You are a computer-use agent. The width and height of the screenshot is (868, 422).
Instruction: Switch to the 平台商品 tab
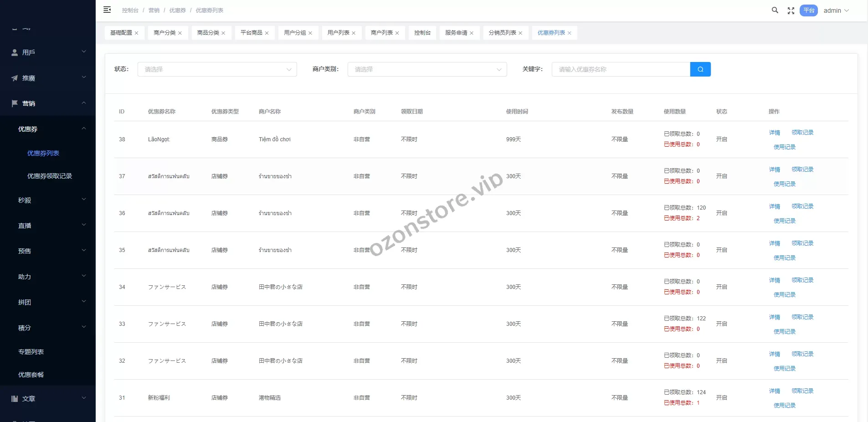coord(251,33)
